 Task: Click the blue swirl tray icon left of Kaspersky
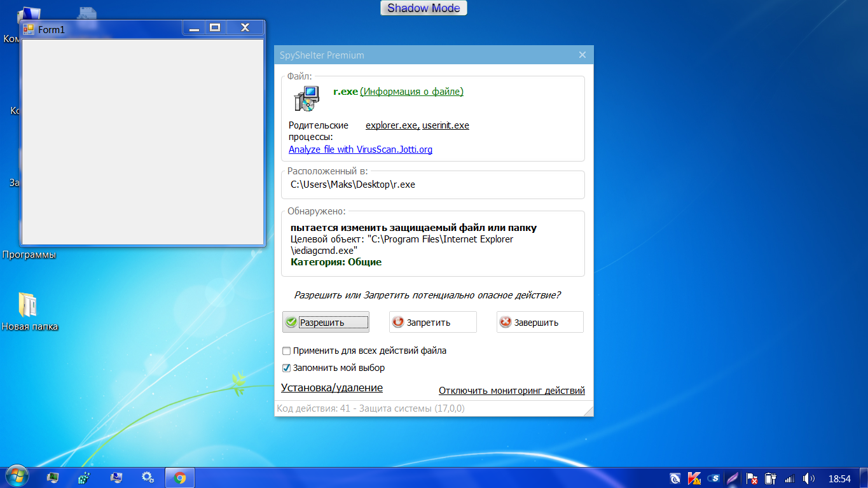click(x=675, y=478)
